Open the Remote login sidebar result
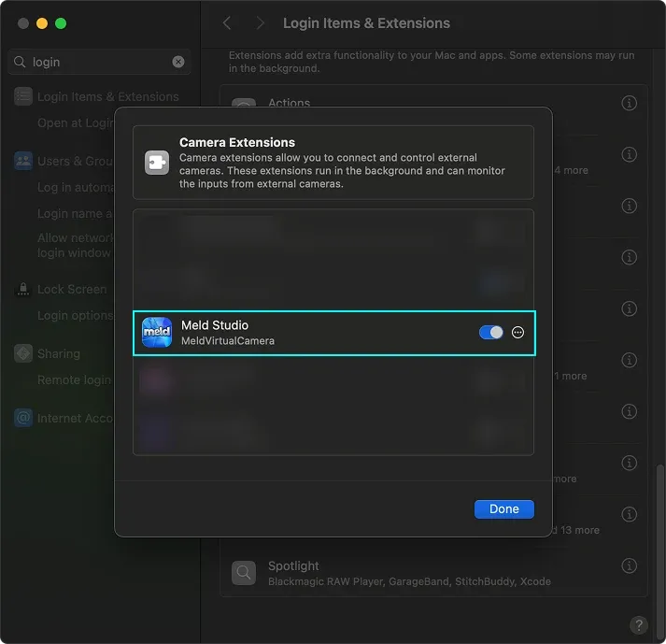 (75, 379)
